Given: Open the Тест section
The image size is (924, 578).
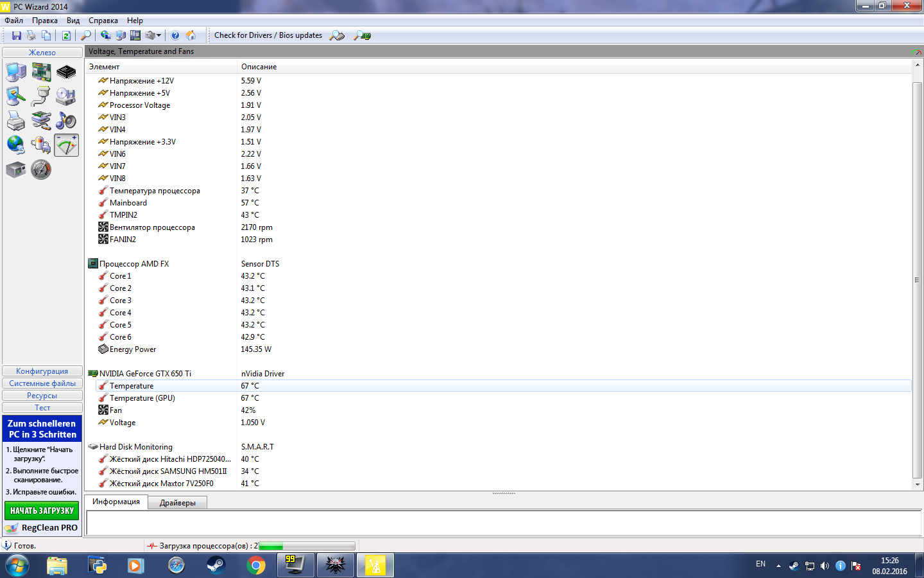Looking at the screenshot, I should 42,408.
